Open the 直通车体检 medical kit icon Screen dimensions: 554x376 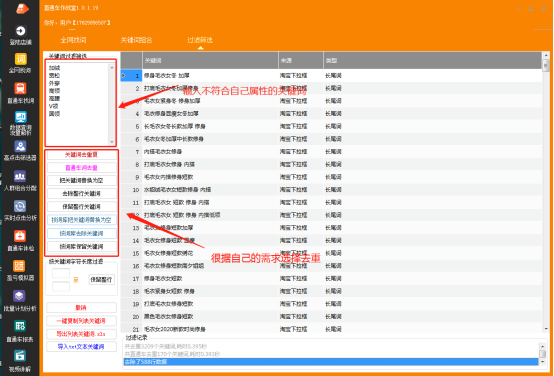(20, 236)
